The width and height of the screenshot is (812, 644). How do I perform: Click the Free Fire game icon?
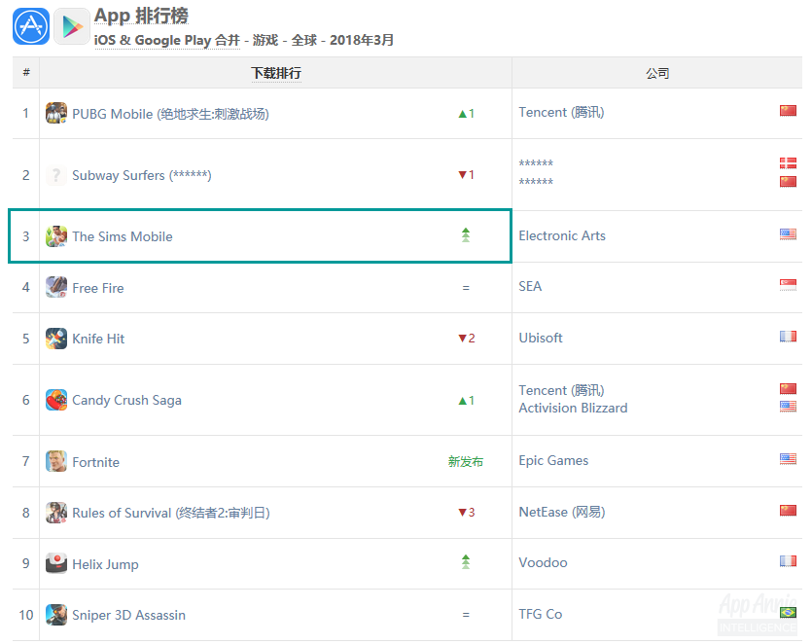(56, 287)
